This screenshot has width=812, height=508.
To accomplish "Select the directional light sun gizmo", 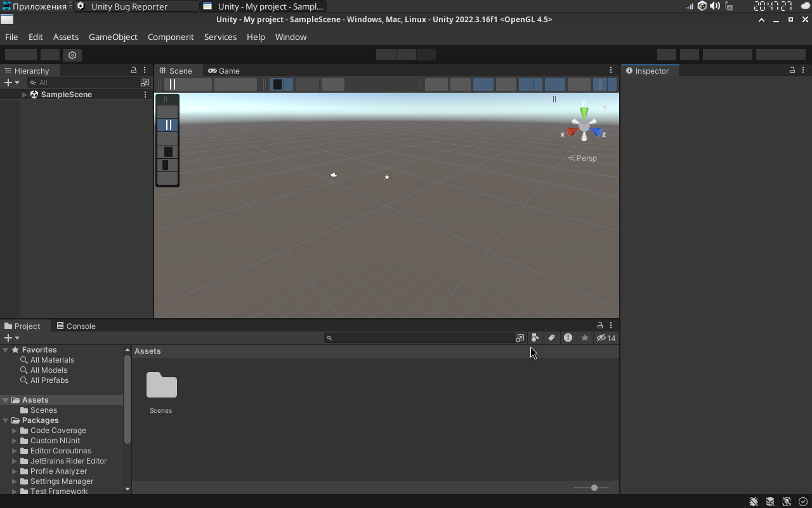I will pyautogui.click(x=387, y=177).
